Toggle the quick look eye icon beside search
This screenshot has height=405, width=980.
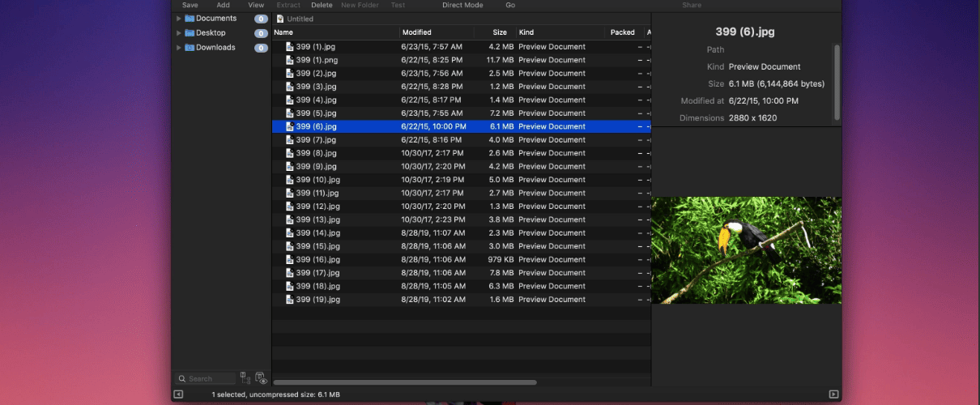point(261,378)
